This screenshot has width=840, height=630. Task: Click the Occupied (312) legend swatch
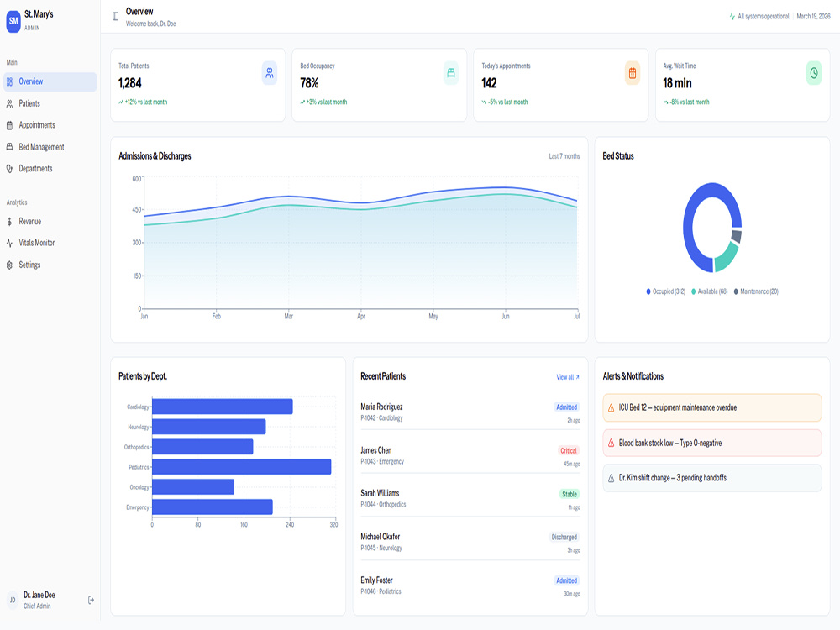tap(648, 292)
